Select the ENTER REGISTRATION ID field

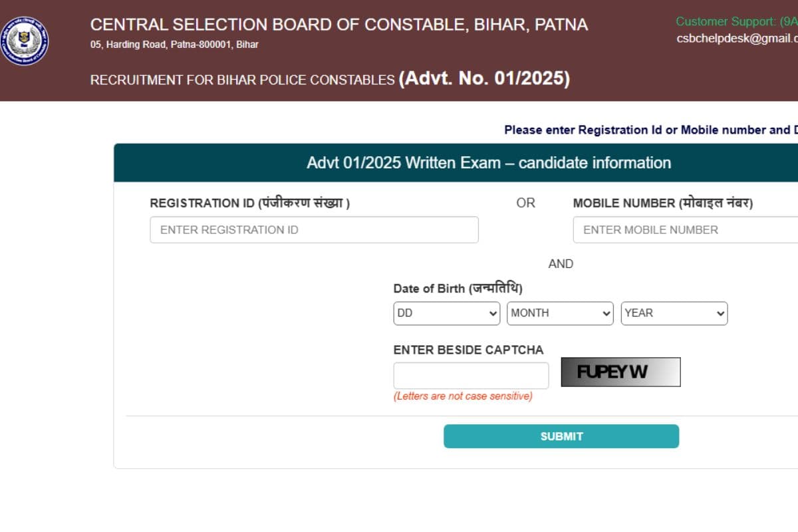(314, 229)
